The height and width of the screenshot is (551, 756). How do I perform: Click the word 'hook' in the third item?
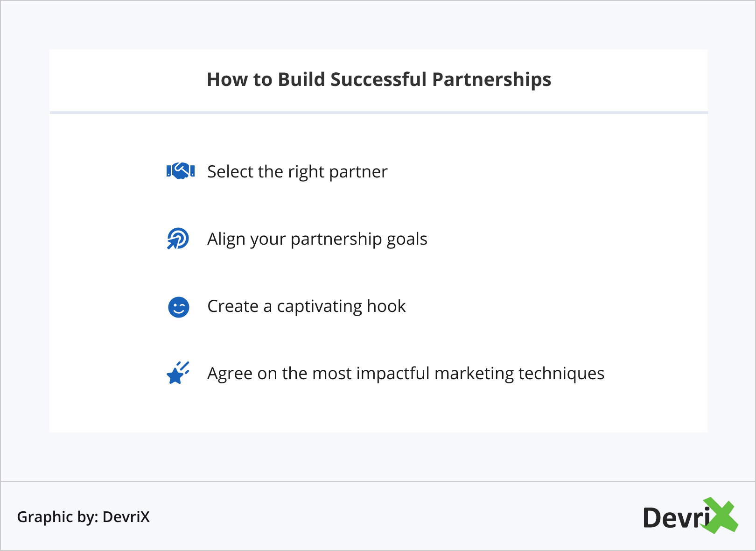click(x=386, y=306)
